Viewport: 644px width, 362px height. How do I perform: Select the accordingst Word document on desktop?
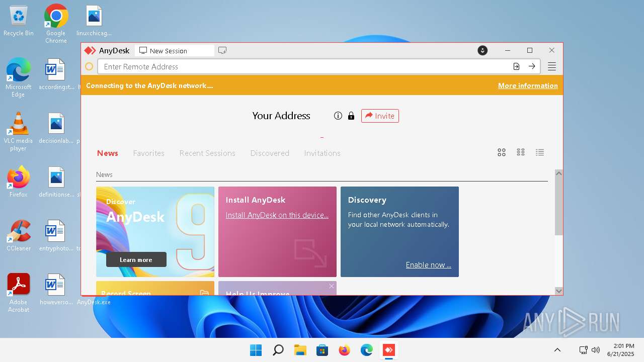tap(56, 74)
